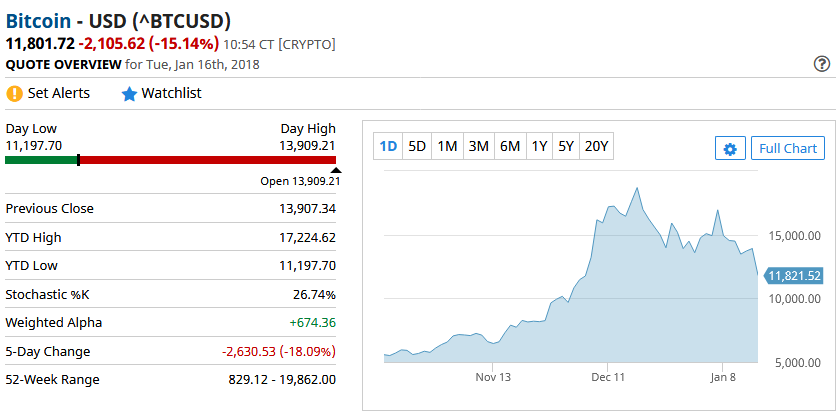Viewport: 840px width, 420px height.
Task: Switch chart to 20Y period
Action: [596, 146]
